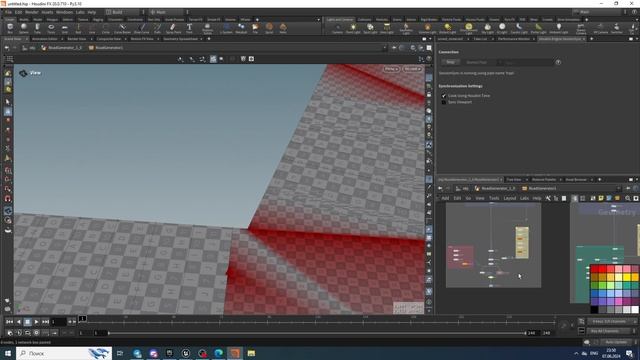Select the Metaball shelf tool
This screenshot has height=360, width=640.
click(x=241, y=28)
